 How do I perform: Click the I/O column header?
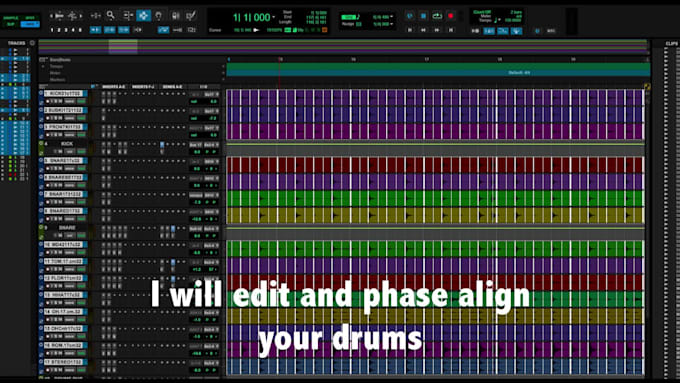pos(204,87)
